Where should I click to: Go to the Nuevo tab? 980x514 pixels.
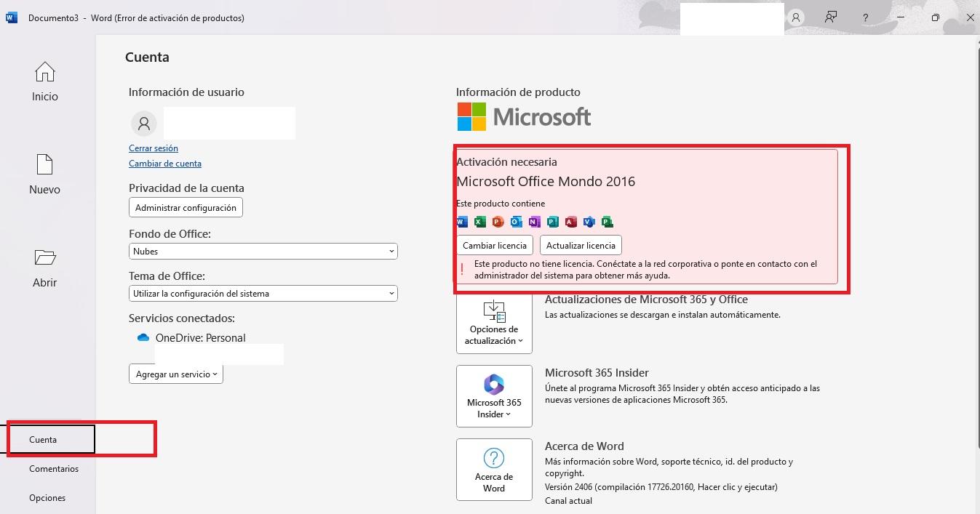pos(44,174)
